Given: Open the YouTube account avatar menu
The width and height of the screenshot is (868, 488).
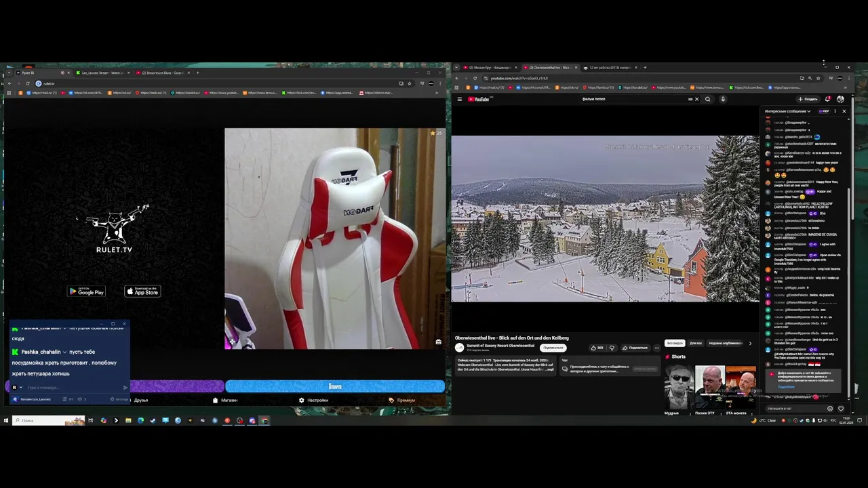Looking at the screenshot, I should [x=840, y=99].
